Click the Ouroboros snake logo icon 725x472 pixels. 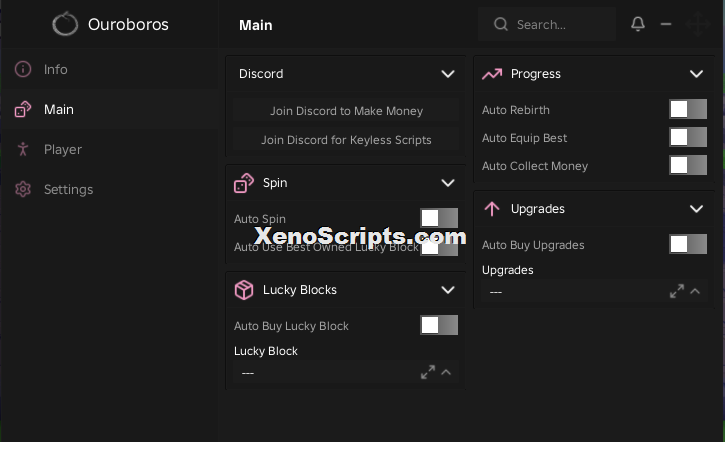click(x=65, y=24)
